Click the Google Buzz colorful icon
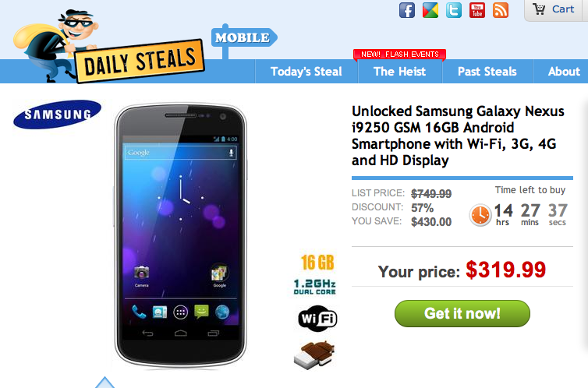This screenshot has width=588, height=388. tap(430, 10)
